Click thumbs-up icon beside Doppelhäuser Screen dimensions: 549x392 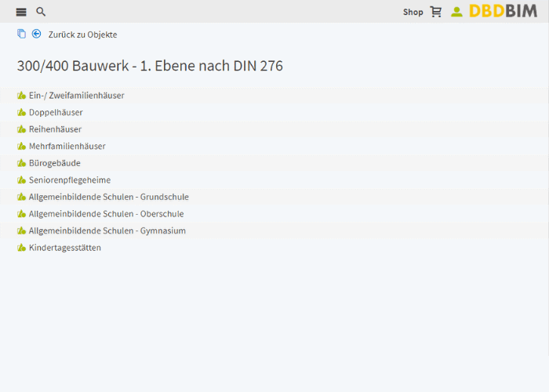[22, 112]
